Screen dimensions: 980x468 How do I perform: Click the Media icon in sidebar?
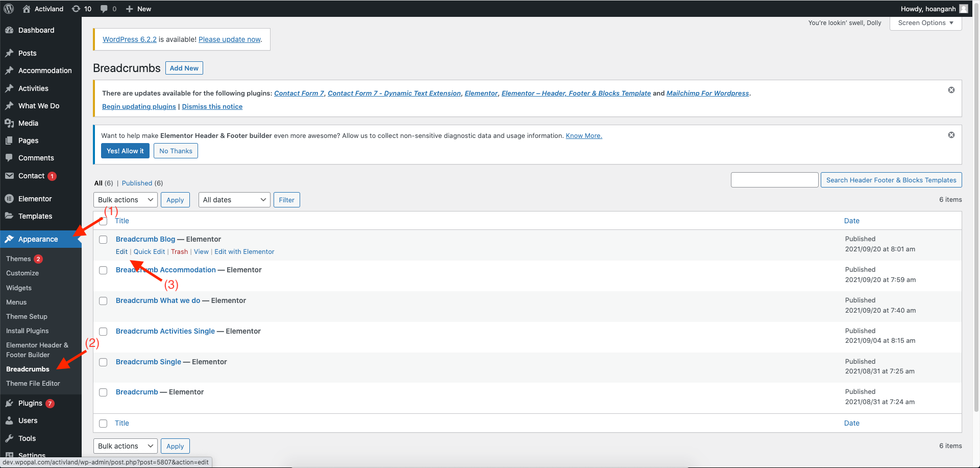(x=9, y=123)
